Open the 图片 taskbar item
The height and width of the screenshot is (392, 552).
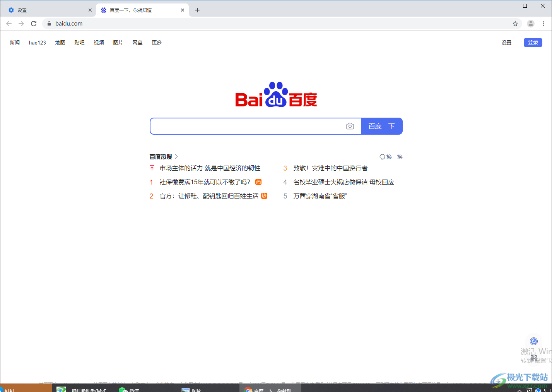191,389
